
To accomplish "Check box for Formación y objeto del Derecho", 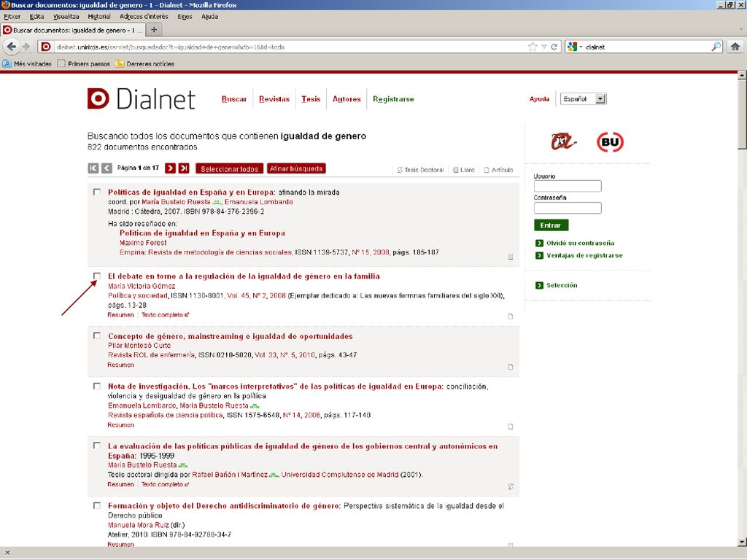I will coord(97,506).
